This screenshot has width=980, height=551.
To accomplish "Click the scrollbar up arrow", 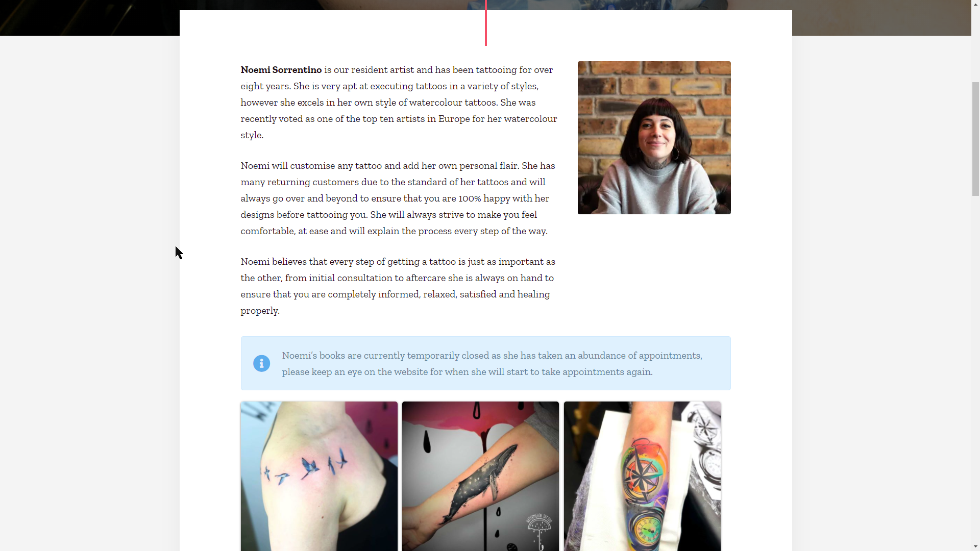I will point(975,4).
